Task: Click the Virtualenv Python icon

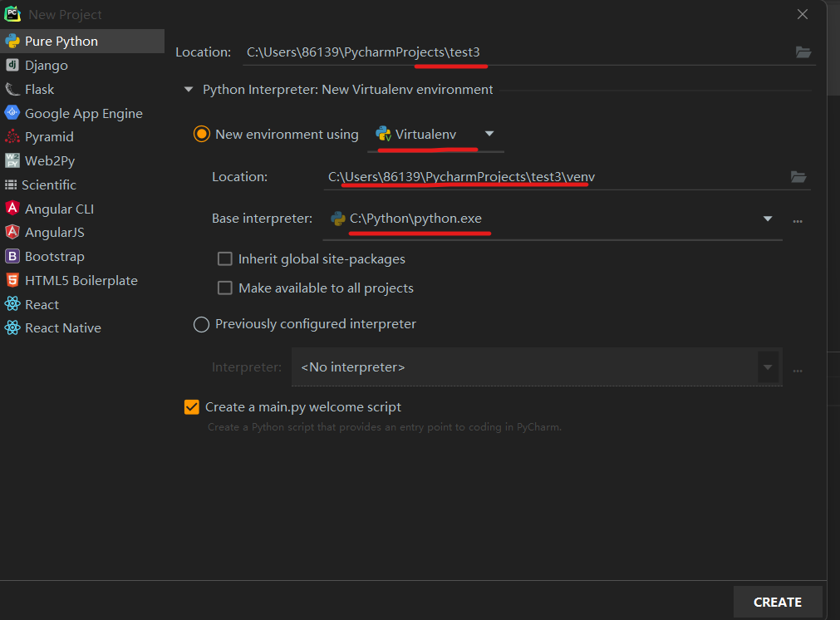Action: point(384,134)
